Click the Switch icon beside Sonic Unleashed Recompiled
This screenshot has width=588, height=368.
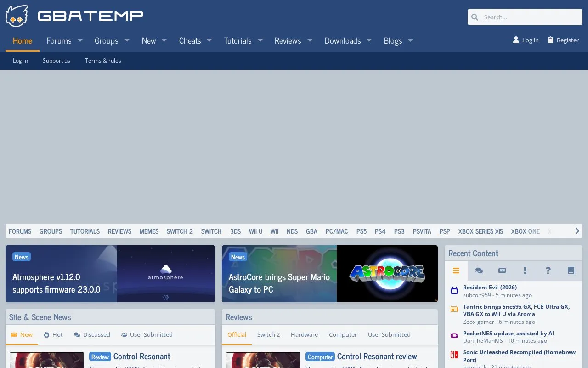(x=454, y=355)
